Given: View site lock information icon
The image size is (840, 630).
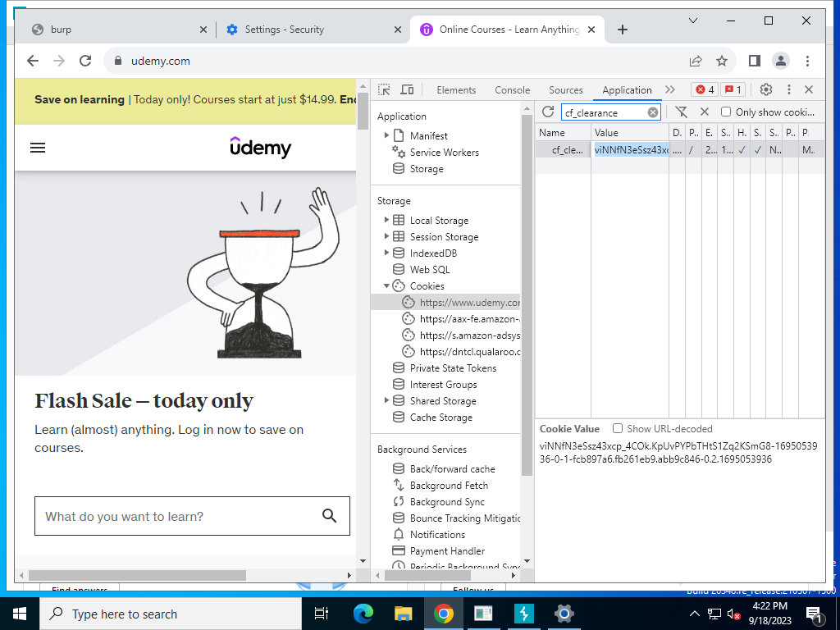Looking at the screenshot, I should pos(118,61).
